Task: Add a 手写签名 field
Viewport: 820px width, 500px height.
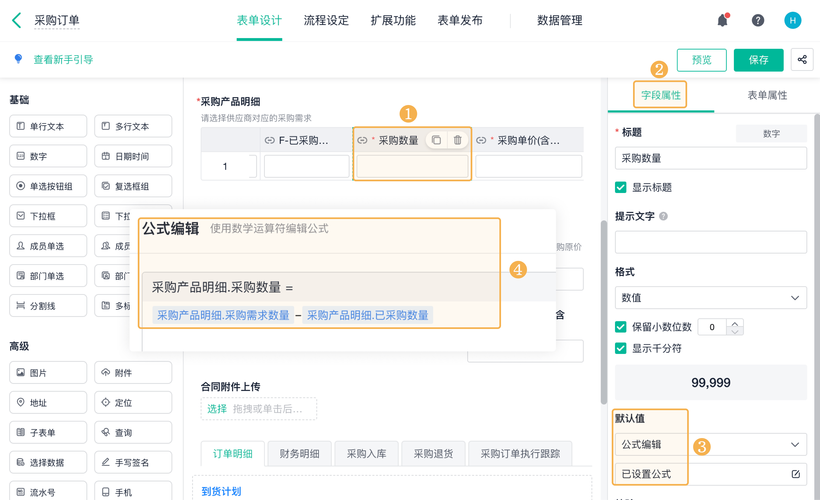Action: coord(133,462)
